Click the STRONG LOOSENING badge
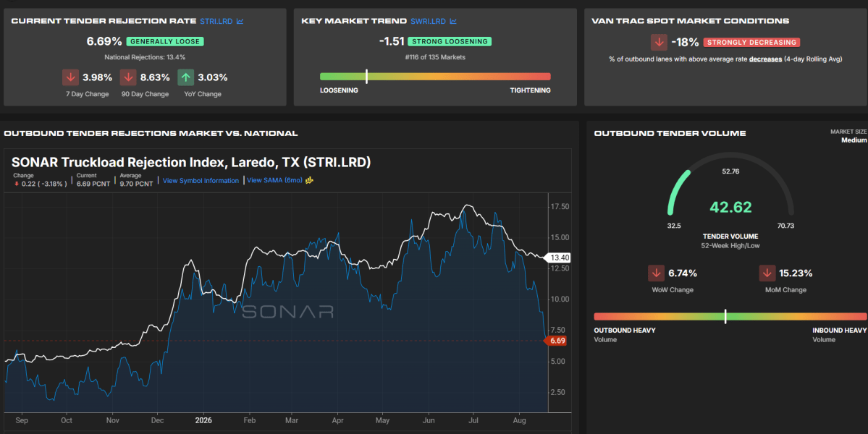This screenshot has width=868, height=434. click(x=450, y=41)
